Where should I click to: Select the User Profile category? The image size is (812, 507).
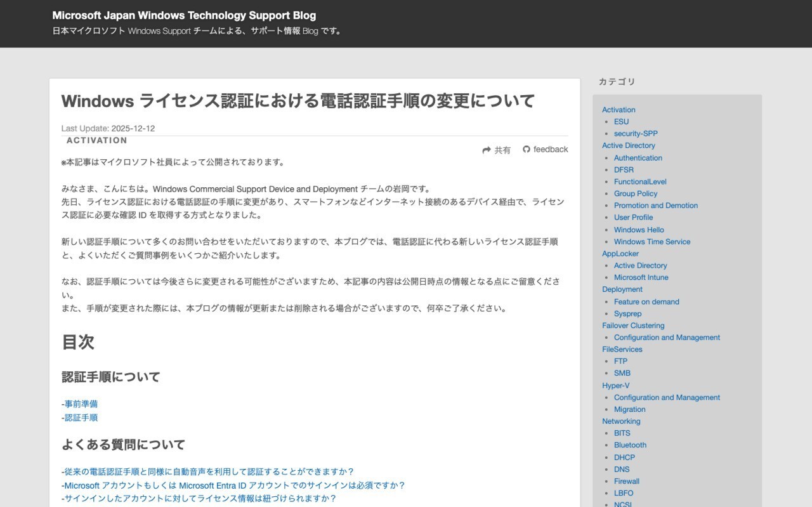[633, 217]
